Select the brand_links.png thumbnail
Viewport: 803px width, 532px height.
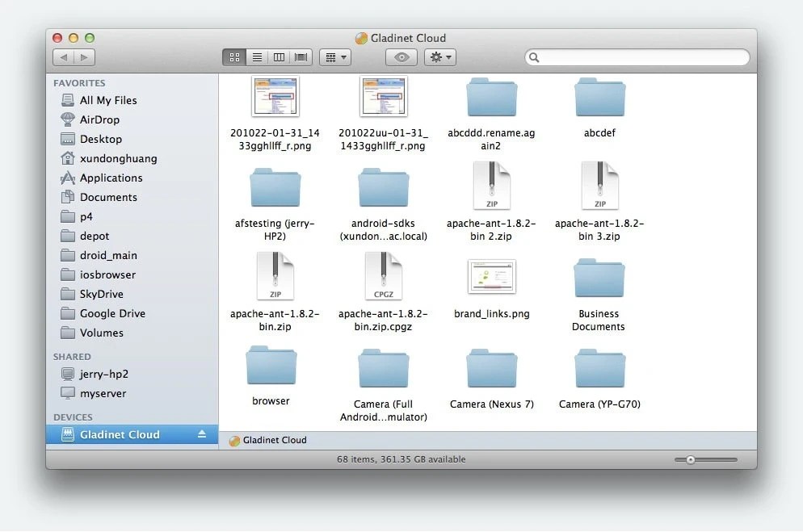pos(491,276)
